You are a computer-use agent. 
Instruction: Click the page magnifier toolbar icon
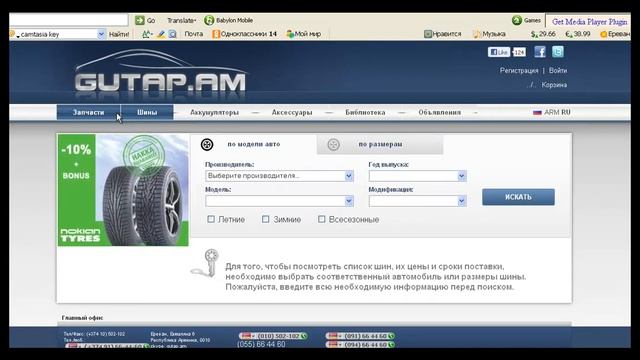pos(173,34)
